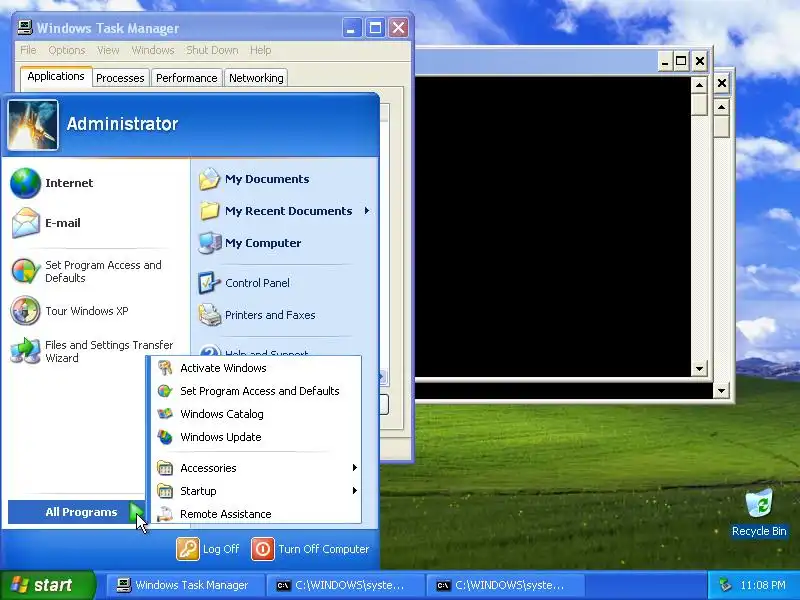The image size is (800, 600).
Task: Expand My Recent Documents arrow
Action: (367, 211)
